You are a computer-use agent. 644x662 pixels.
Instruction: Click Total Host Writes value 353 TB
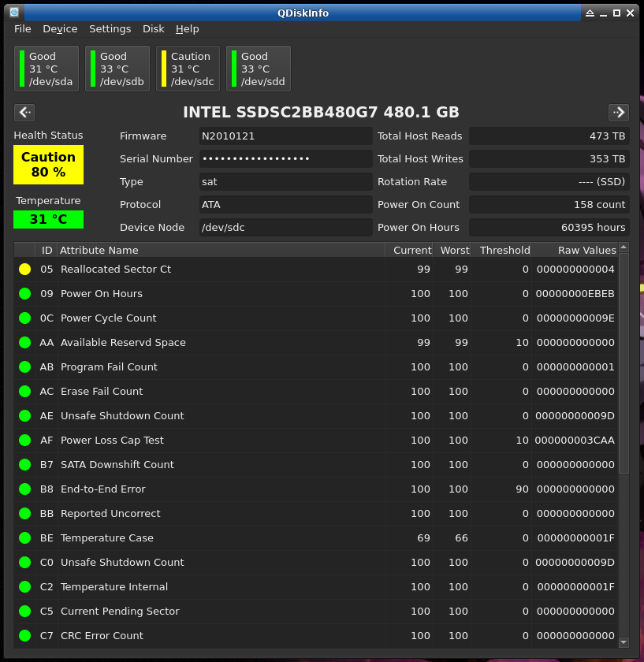[549, 158]
